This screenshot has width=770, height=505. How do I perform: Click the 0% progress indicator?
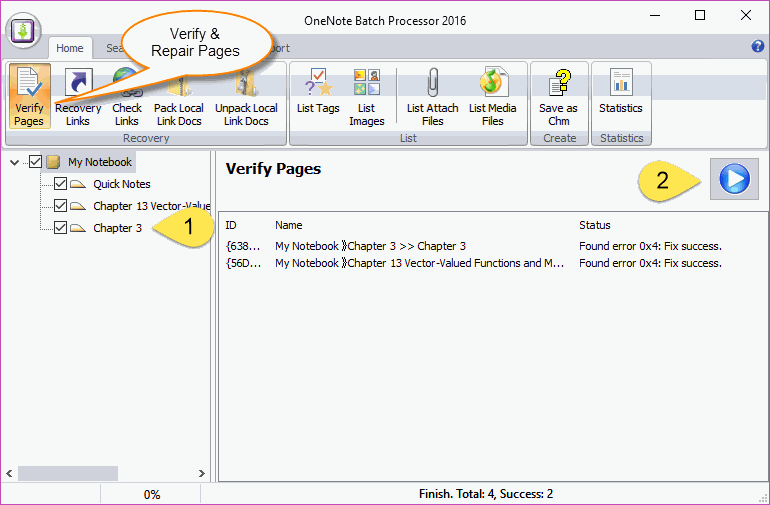(x=152, y=494)
